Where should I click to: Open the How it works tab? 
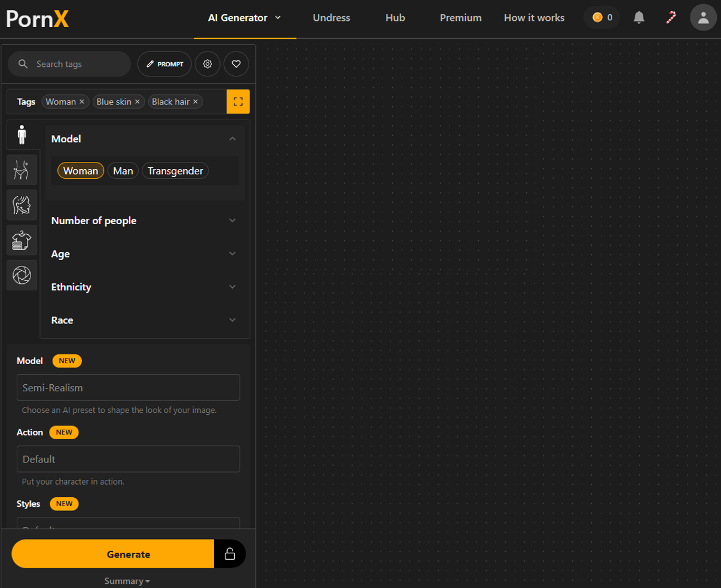click(534, 18)
